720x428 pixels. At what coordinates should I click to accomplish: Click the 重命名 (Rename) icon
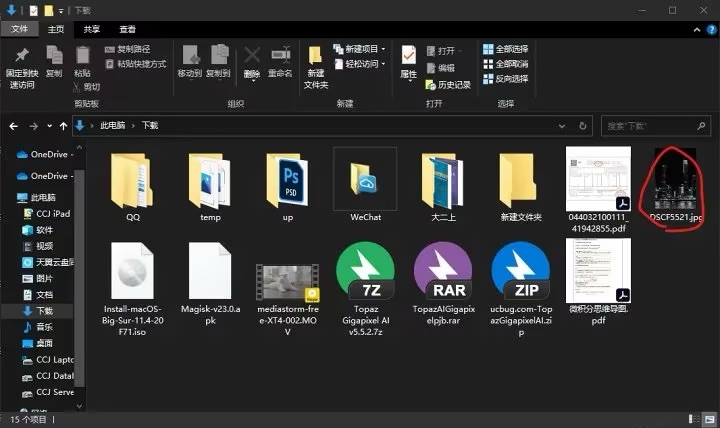coord(280,56)
